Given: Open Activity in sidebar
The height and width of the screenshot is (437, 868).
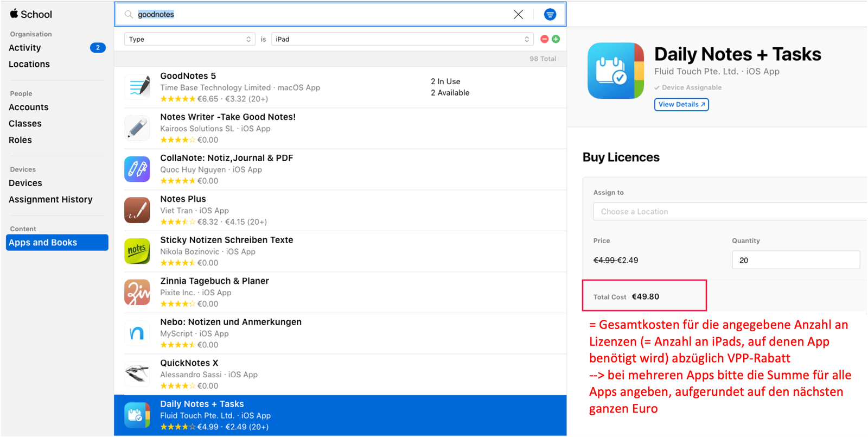Looking at the screenshot, I should pyautogui.click(x=24, y=48).
